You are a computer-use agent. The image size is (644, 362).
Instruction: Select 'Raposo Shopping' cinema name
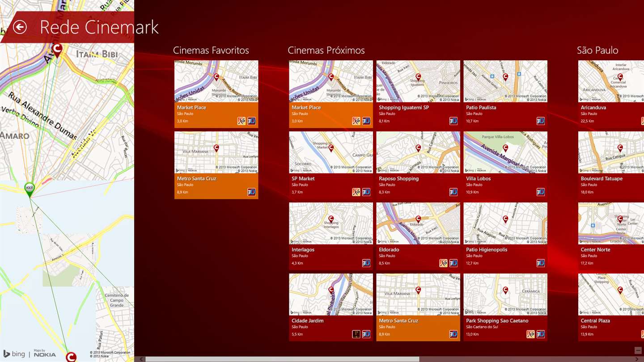coord(399,179)
